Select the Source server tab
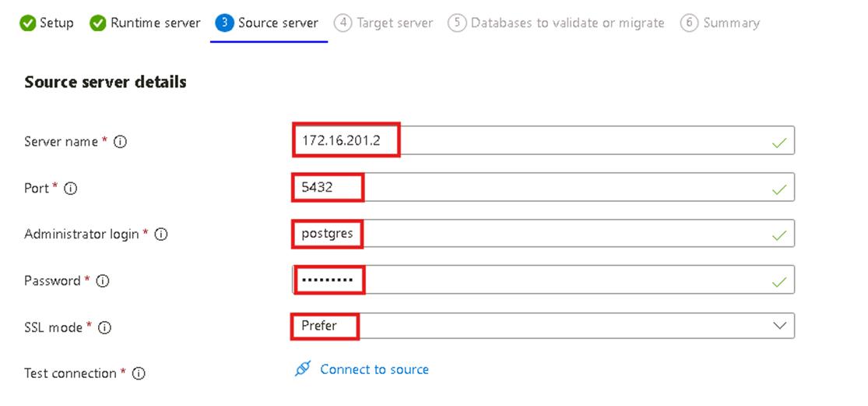This screenshot has width=868, height=406. point(278,23)
